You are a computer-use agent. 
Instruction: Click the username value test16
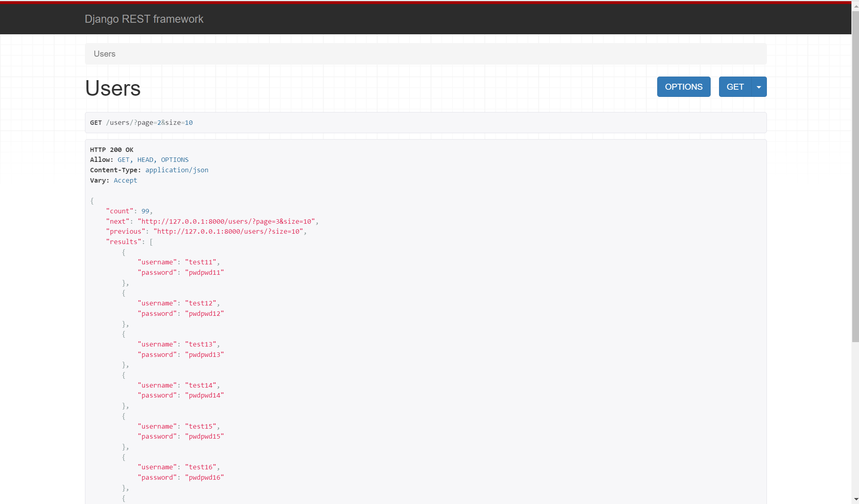pyautogui.click(x=201, y=467)
